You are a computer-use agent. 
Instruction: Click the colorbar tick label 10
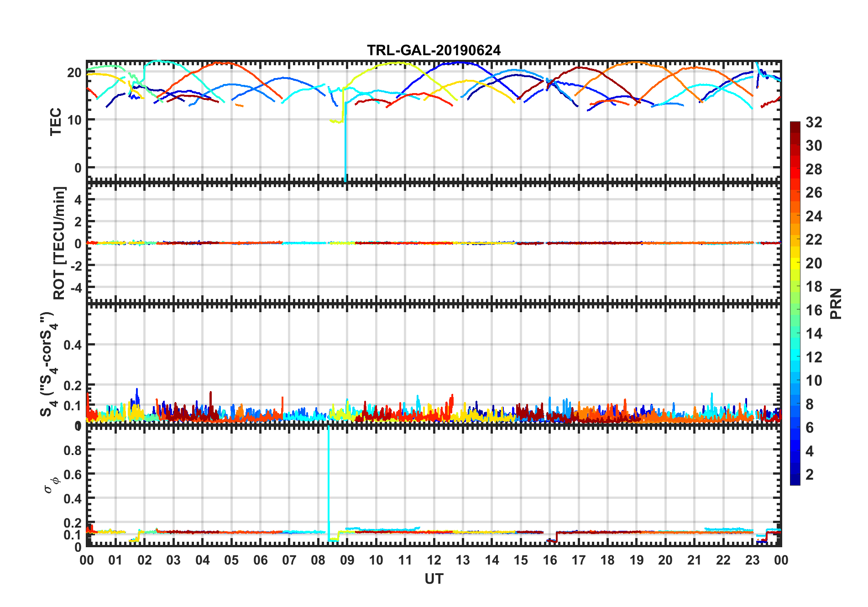814,381
